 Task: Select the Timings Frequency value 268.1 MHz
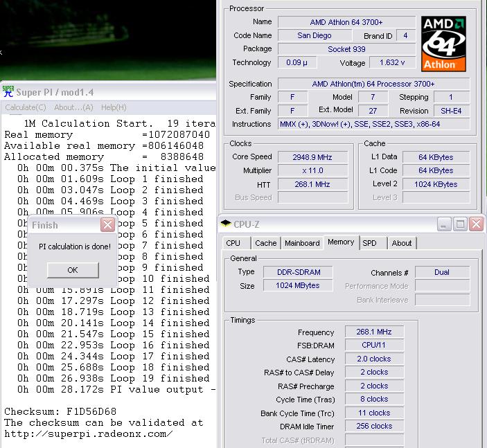click(x=374, y=332)
